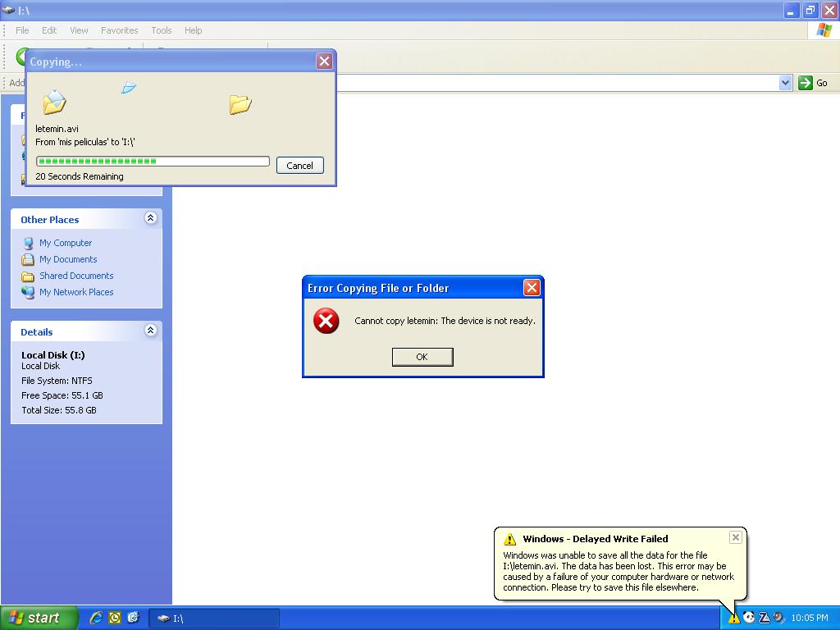Click the rightmost gray tray icon
The image size is (840, 630).
pyautogui.click(x=778, y=618)
